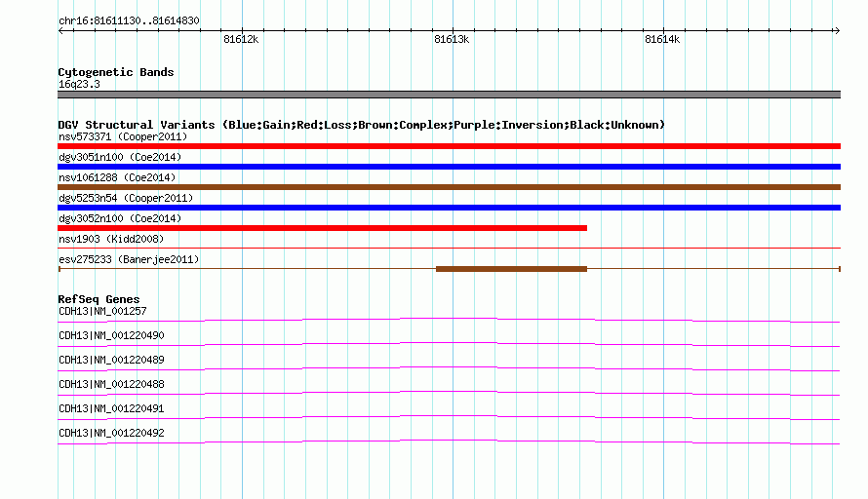Click the right arrowhead of the coordinate ruler
Viewport: 868px width, 499px height.
click(838, 30)
